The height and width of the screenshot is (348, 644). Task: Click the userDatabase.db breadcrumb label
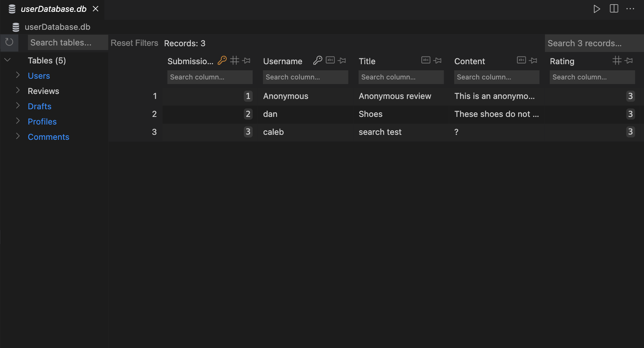58,27
